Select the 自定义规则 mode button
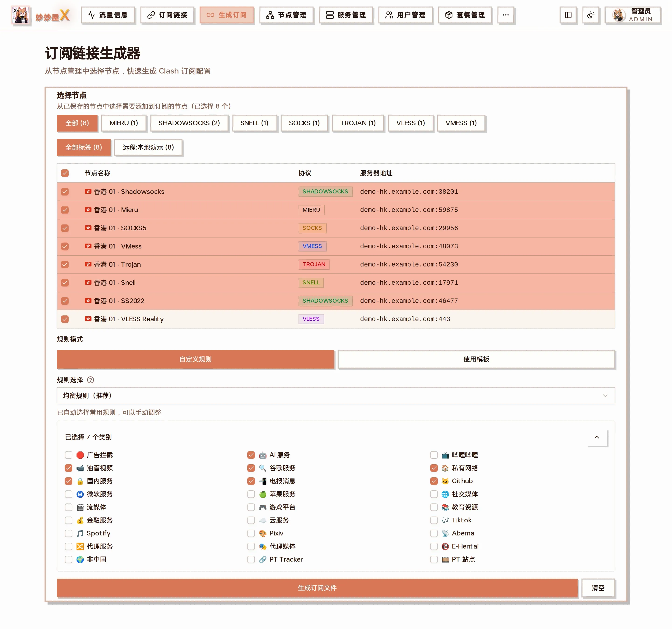This screenshot has width=672, height=629. tap(195, 359)
